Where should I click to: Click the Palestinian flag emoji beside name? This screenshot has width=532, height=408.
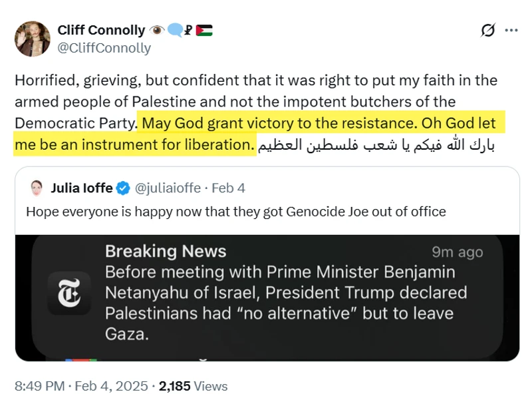[205, 30]
